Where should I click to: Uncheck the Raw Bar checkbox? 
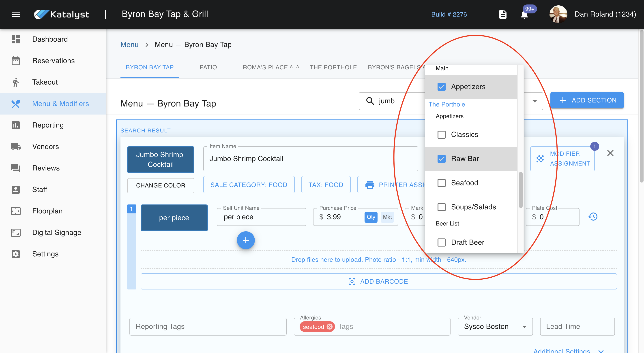tap(441, 159)
